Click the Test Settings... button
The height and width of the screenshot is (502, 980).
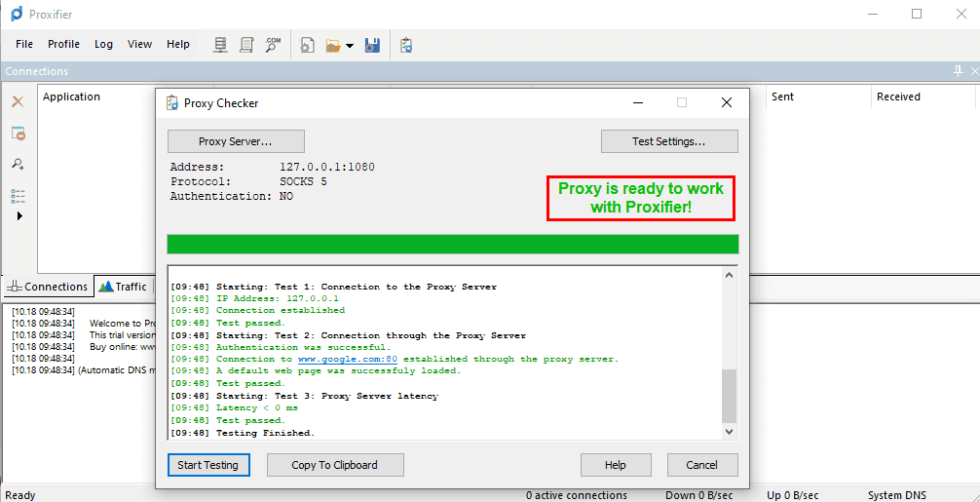click(x=669, y=141)
